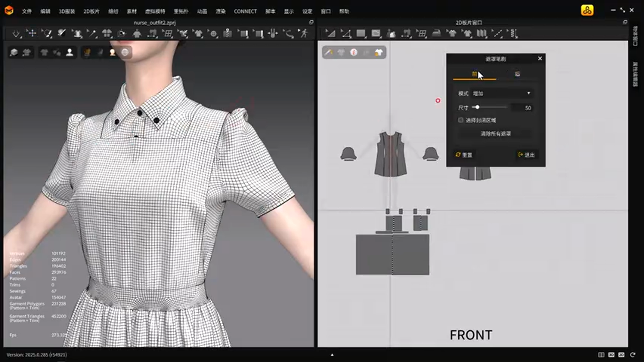This screenshot has width=644, height=362.
Task: Open the 文件 menu
Action: click(x=27, y=11)
